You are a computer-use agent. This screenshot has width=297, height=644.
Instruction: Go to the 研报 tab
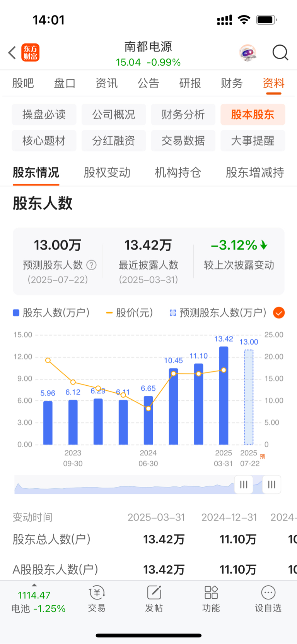click(190, 83)
